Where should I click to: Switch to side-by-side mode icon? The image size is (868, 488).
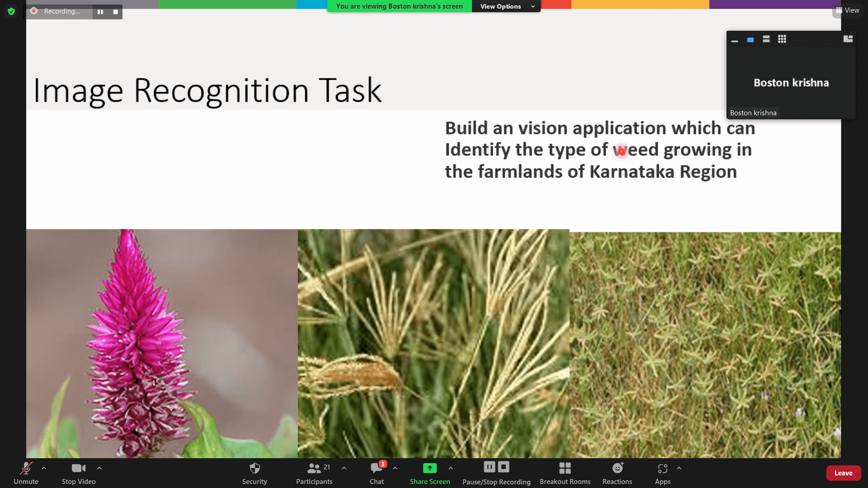pos(848,39)
